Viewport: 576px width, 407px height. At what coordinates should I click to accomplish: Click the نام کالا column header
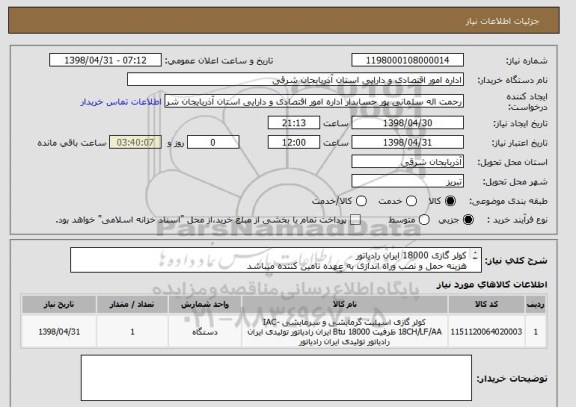345,304
